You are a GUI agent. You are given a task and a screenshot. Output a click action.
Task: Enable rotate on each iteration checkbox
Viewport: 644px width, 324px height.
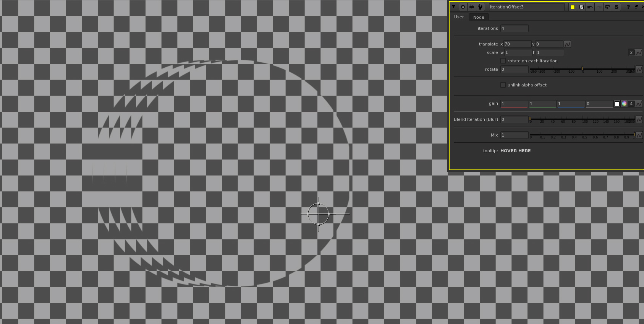[x=503, y=61]
